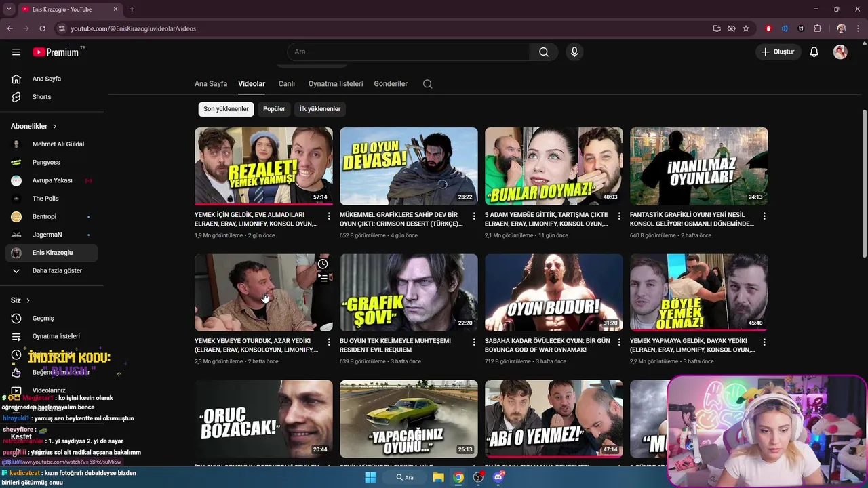
Task: Open ORUÇ BOZACAK video thumbnail
Action: coord(264,418)
